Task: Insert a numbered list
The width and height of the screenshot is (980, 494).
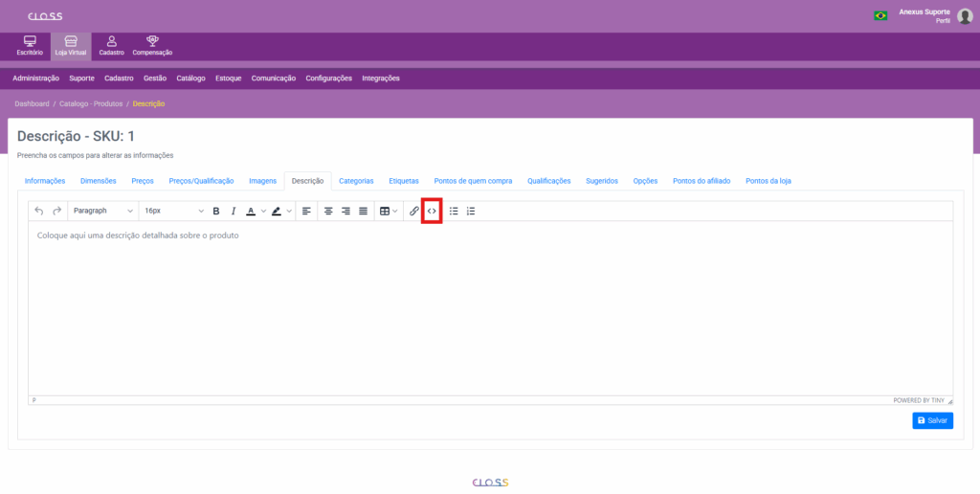Action: coord(471,211)
